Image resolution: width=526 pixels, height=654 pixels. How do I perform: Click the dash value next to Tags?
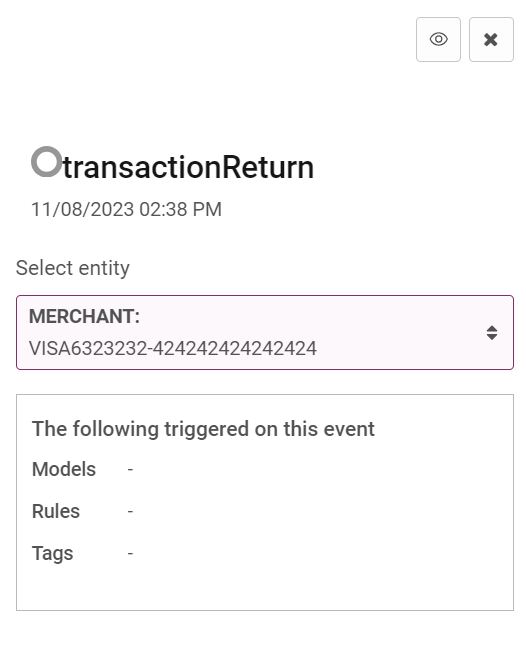pos(130,553)
